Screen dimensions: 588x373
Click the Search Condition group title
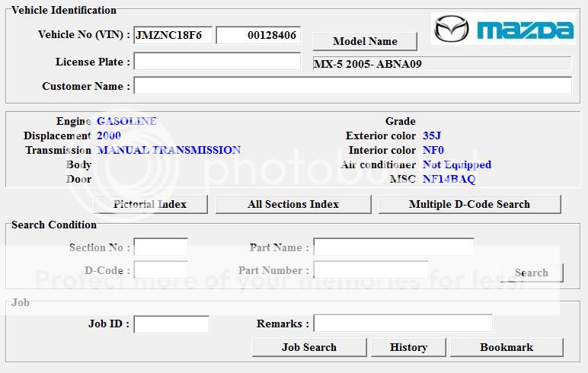(x=54, y=225)
